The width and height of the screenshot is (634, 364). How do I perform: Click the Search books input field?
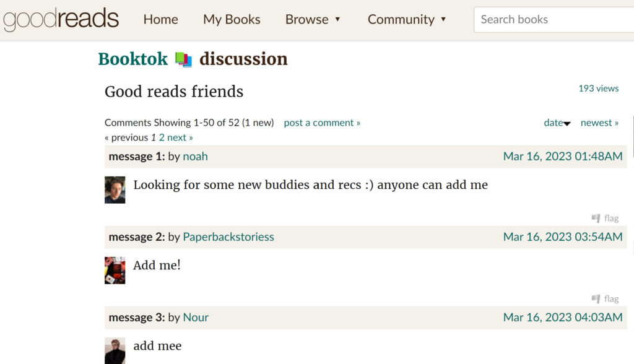pyautogui.click(x=554, y=19)
